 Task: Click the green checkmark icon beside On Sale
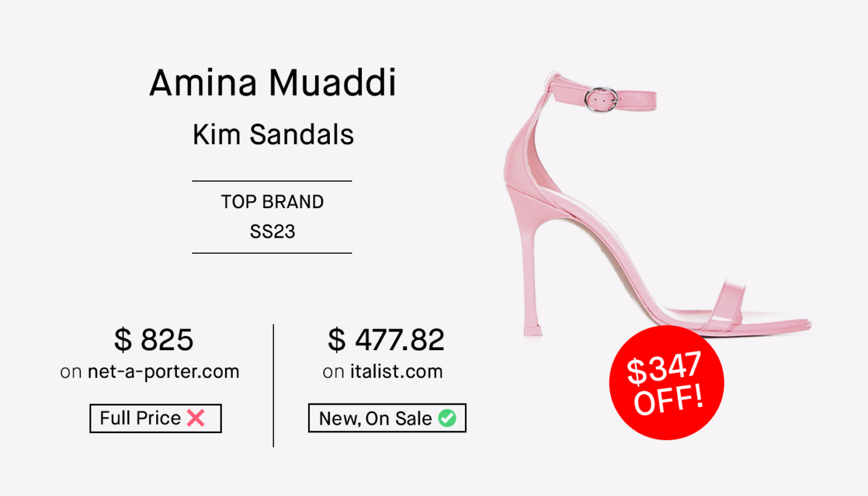coord(447,418)
